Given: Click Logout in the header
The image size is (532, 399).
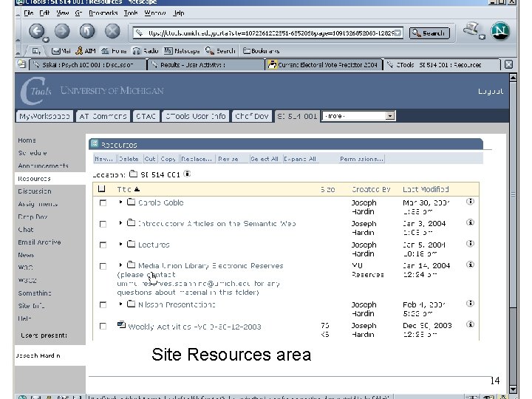Looking at the screenshot, I should tap(491, 92).
